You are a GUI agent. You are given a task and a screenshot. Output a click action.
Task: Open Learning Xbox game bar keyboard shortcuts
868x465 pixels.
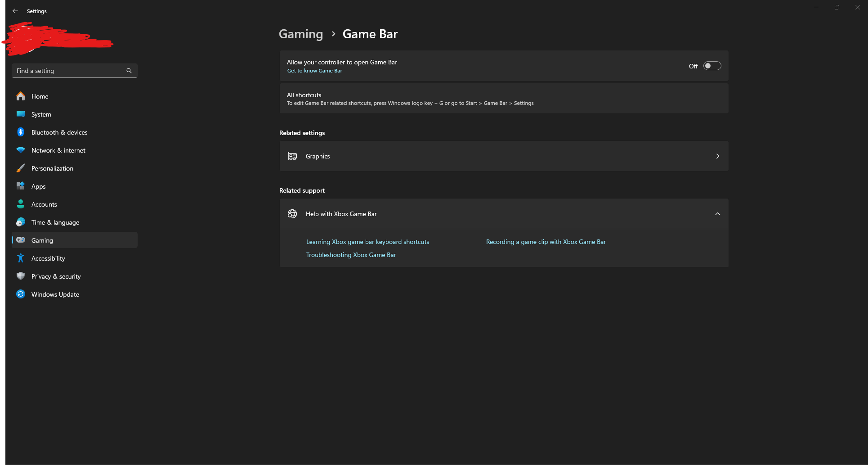[367, 242]
